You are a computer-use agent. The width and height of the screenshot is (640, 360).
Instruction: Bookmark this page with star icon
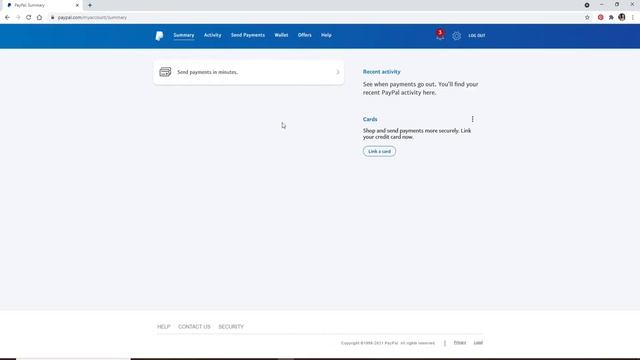click(x=587, y=17)
